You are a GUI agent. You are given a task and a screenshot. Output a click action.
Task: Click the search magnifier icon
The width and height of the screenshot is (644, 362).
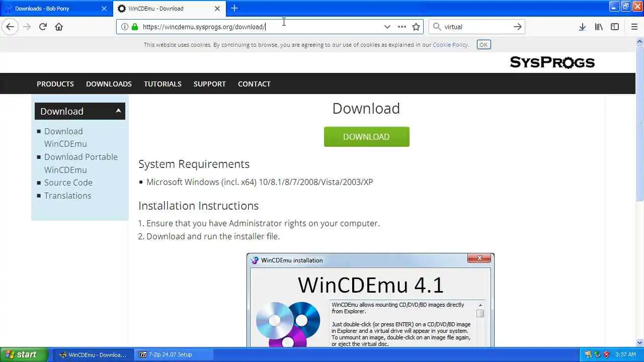point(437,27)
